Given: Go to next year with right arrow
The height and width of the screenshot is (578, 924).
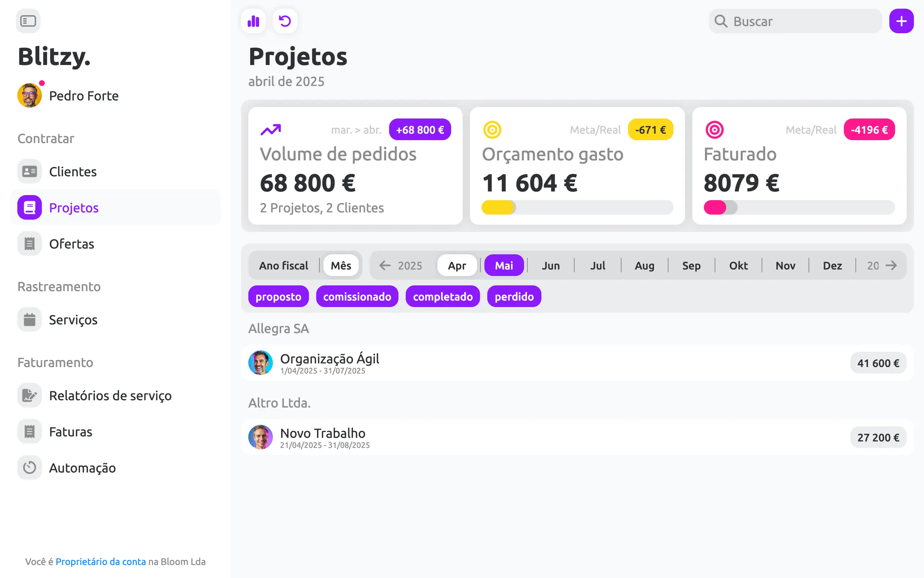Looking at the screenshot, I should coord(891,265).
